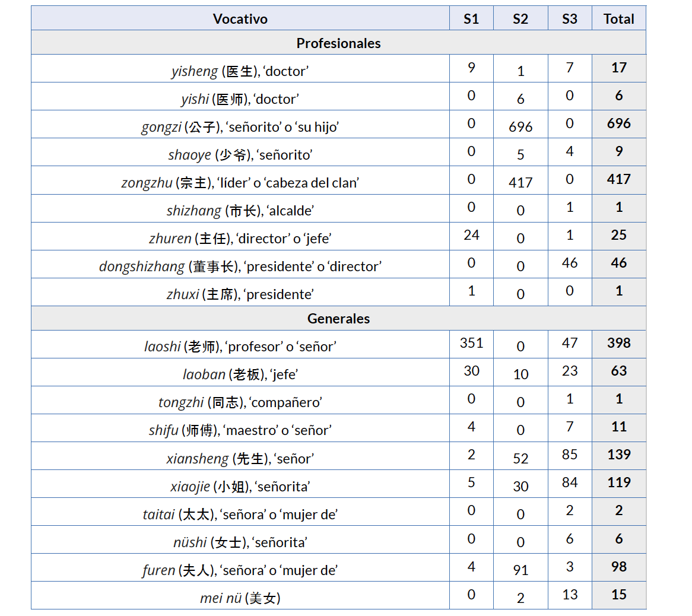Image resolution: width=692 pixels, height=616 pixels.
Task: Select the furen row's S2 value 91
Action: tap(520, 570)
